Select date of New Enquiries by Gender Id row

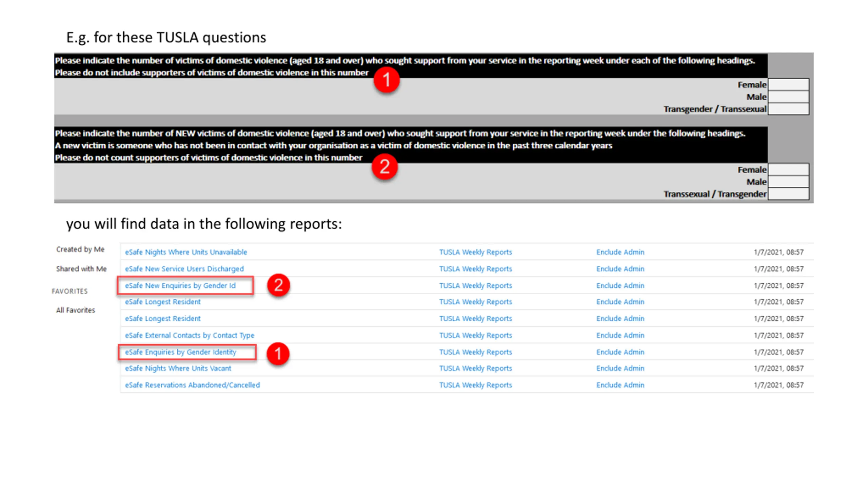click(778, 285)
